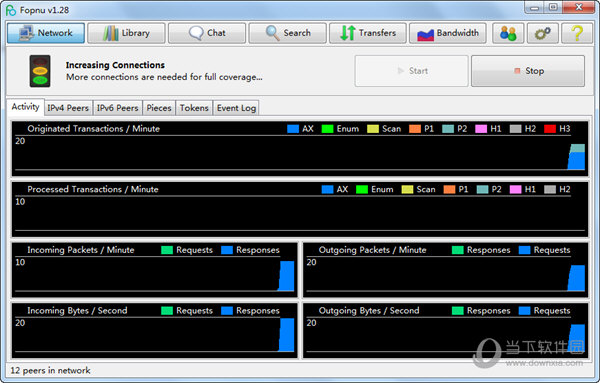Image resolution: width=600 pixels, height=383 pixels.
Task: Click AX blue swatch in Originated Transactions
Action: coord(293,129)
